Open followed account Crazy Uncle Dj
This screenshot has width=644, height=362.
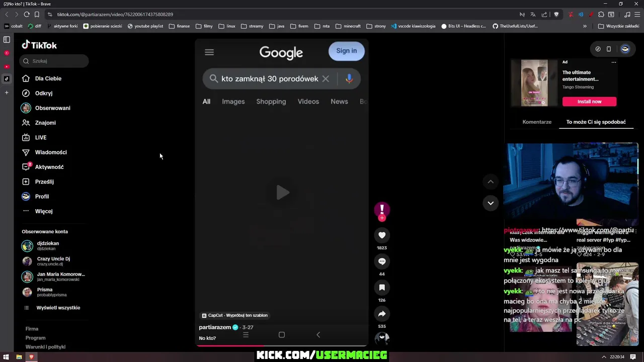(x=53, y=261)
